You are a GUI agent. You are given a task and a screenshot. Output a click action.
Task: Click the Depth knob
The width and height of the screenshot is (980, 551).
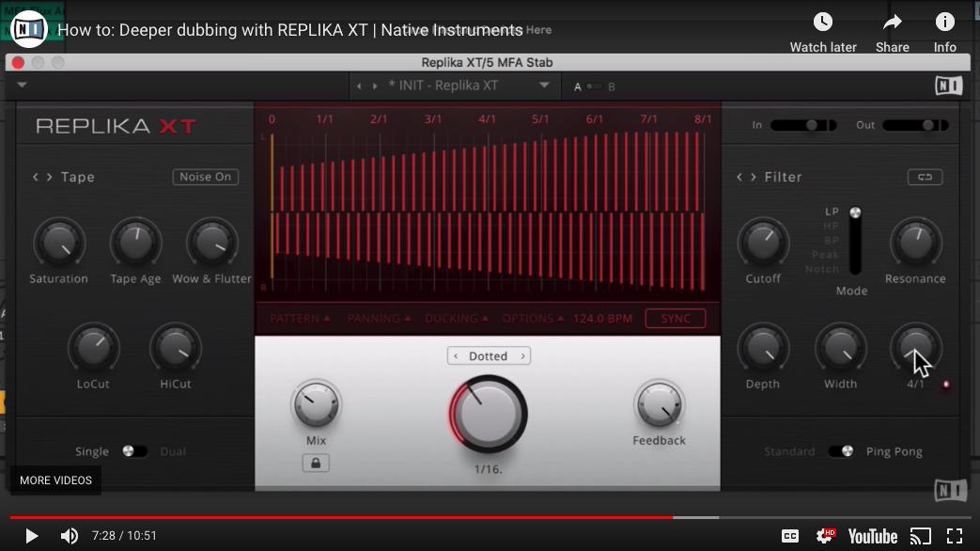(763, 348)
